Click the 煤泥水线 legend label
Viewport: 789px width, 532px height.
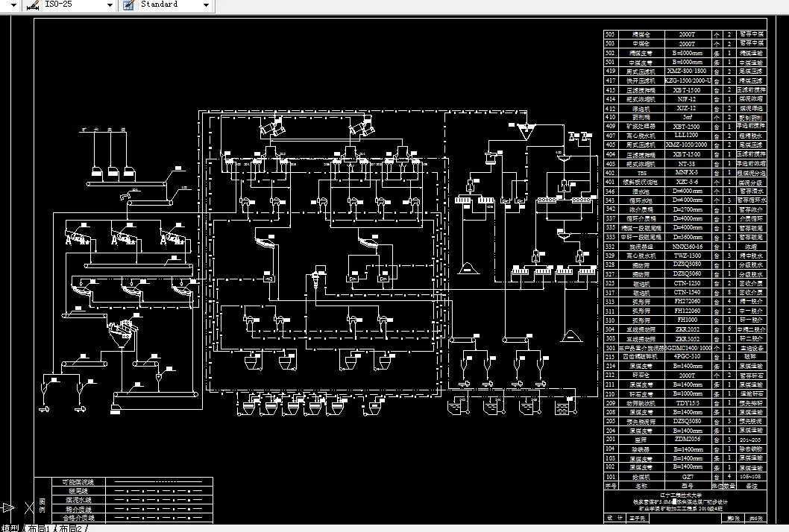pyautogui.click(x=78, y=500)
